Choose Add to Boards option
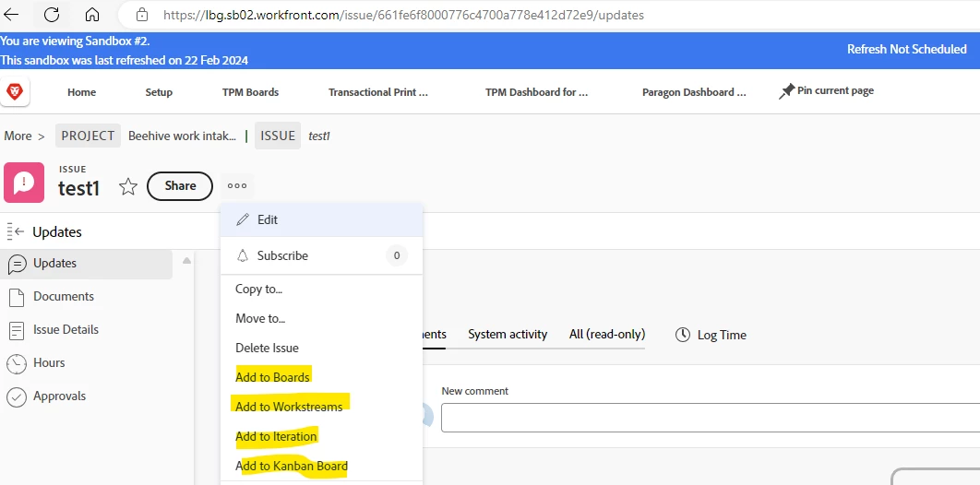 pyautogui.click(x=272, y=377)
